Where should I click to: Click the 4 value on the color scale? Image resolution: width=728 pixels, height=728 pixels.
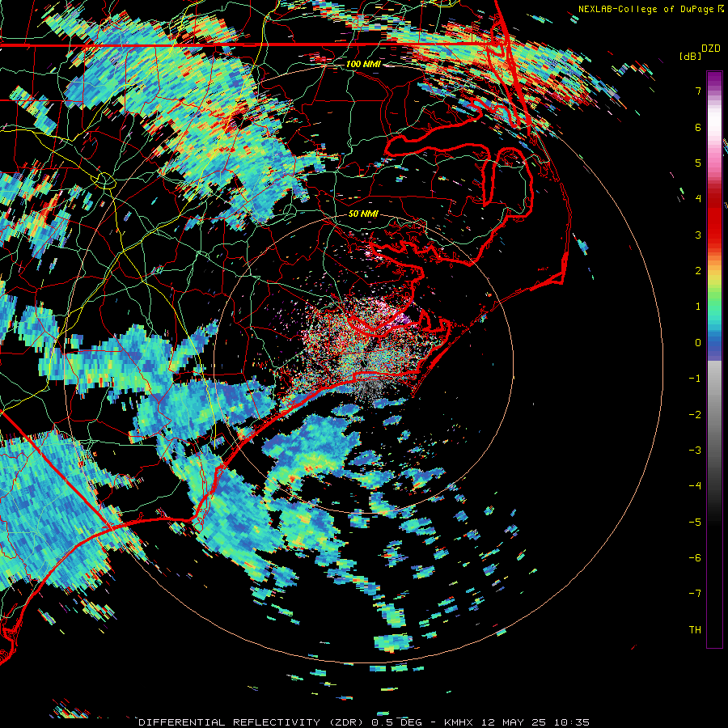[x=698, y=199]
